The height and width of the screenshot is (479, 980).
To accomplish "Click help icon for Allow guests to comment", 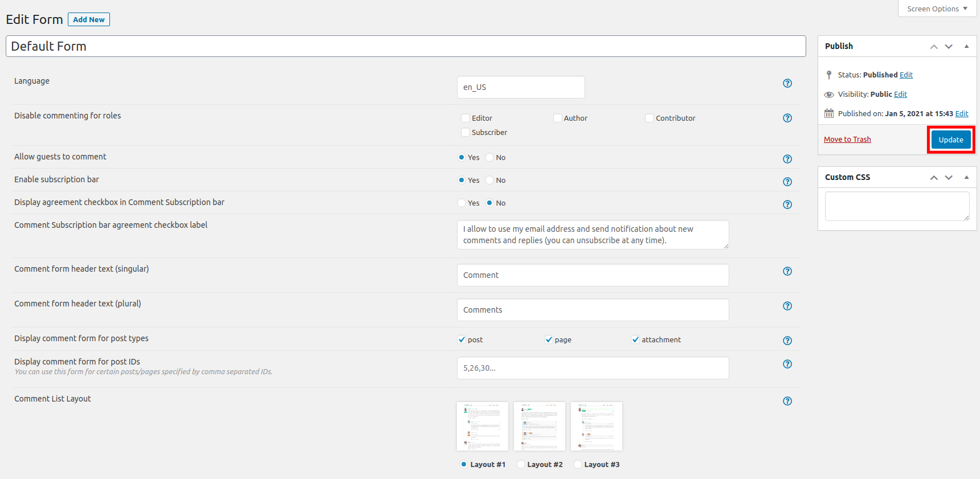I will (787, 159).
